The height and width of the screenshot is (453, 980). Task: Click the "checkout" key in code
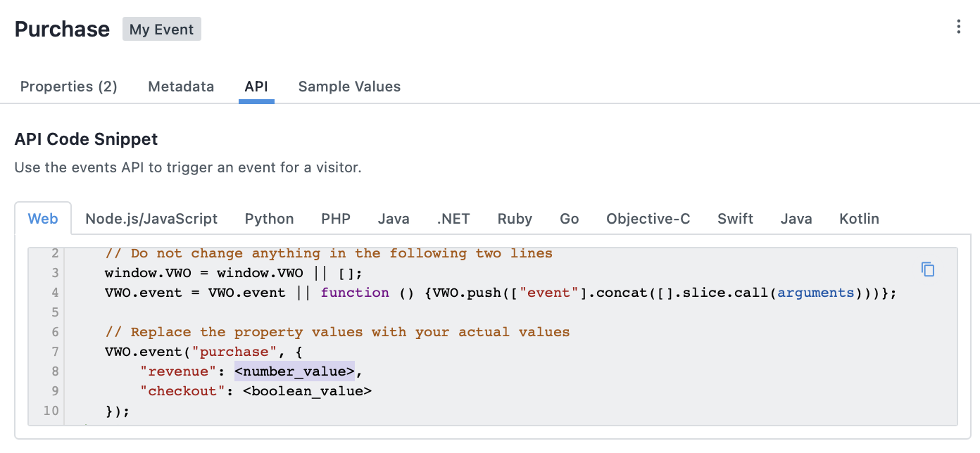pos(182,390)
